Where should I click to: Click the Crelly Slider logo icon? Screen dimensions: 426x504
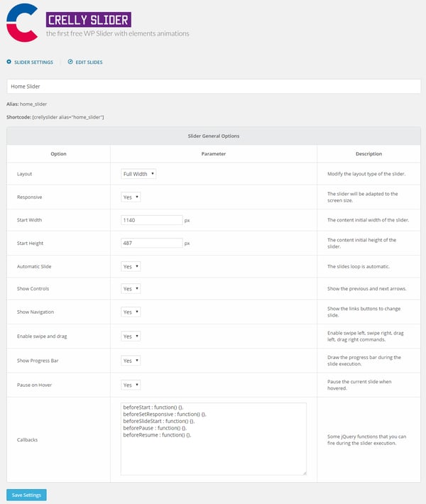22,22
